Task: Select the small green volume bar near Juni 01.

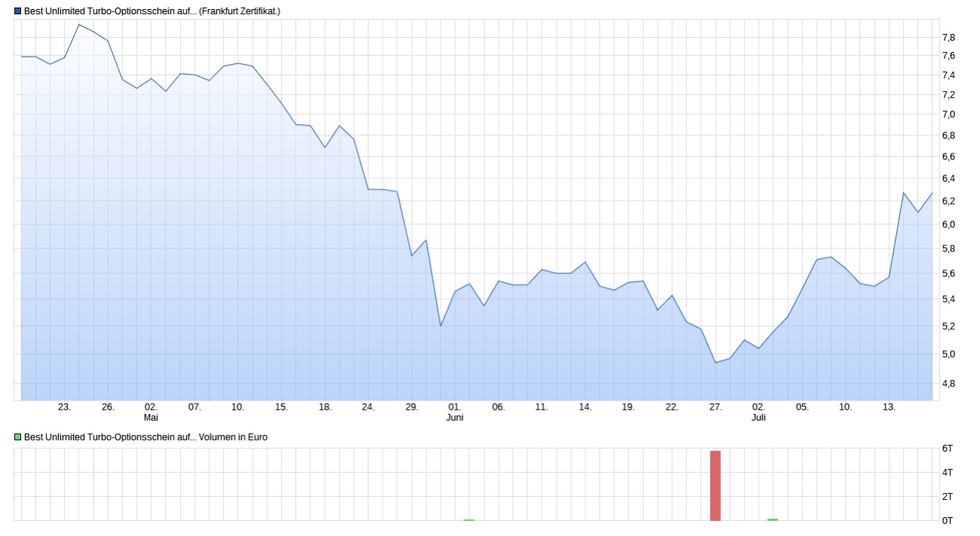Action: point(469,519)
